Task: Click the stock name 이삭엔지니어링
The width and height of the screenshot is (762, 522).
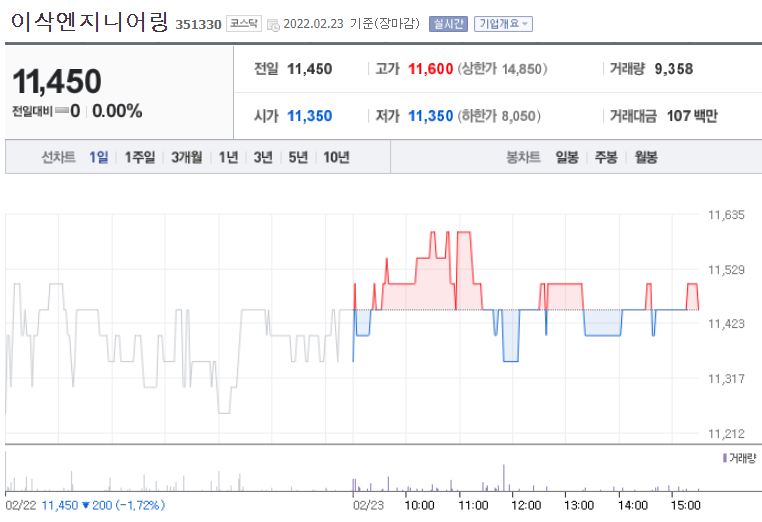Action: click(x=89, y=22)
